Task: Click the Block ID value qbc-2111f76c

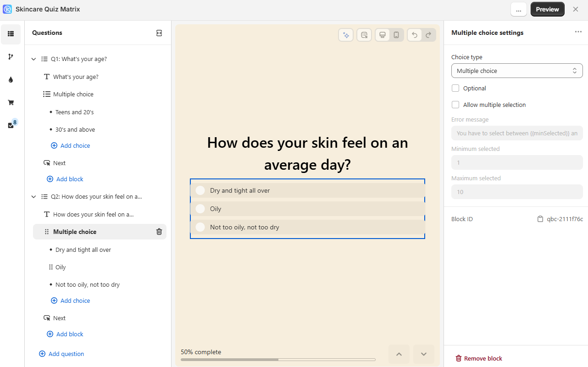Action: 565,219
